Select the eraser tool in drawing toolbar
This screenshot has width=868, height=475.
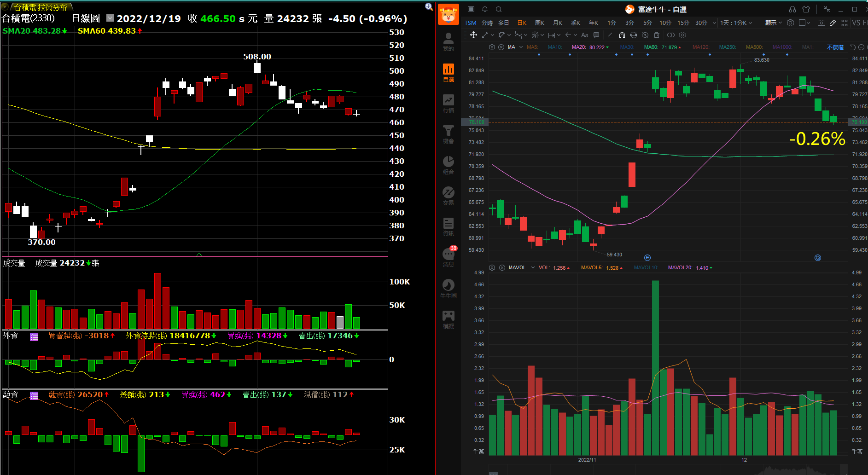coord(610,35)
